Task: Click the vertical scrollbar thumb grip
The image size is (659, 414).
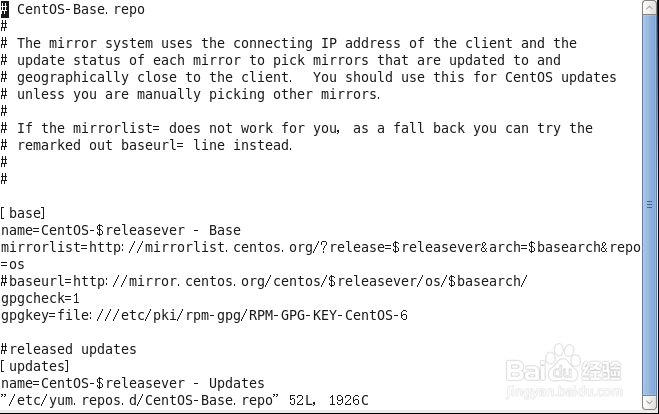Action: click(650, 205)
